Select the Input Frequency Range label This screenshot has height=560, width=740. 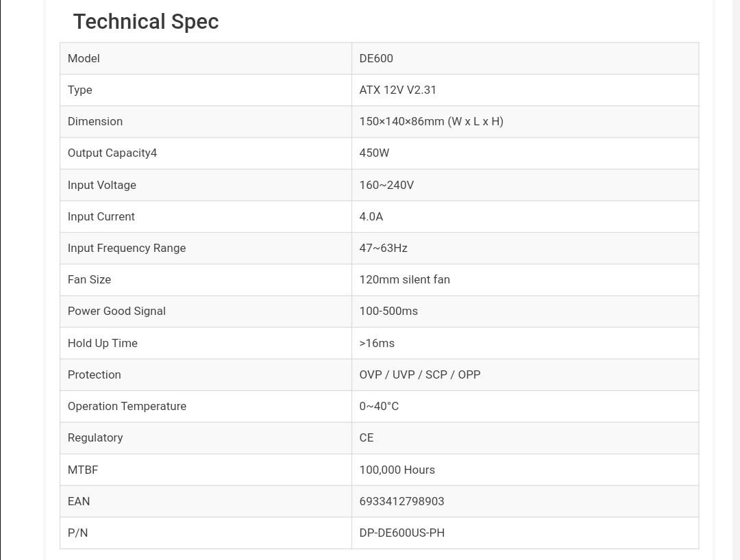(127, 249)
